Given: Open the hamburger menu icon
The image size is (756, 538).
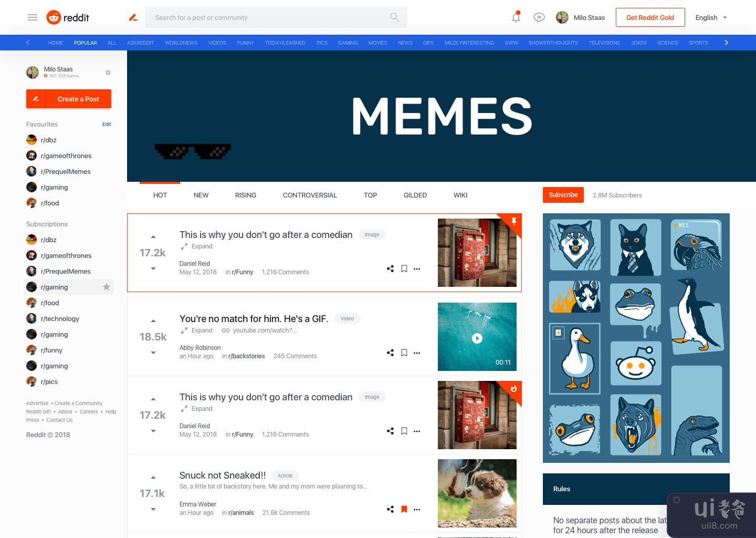Looking at the screenshot, I should coord(33,17).
